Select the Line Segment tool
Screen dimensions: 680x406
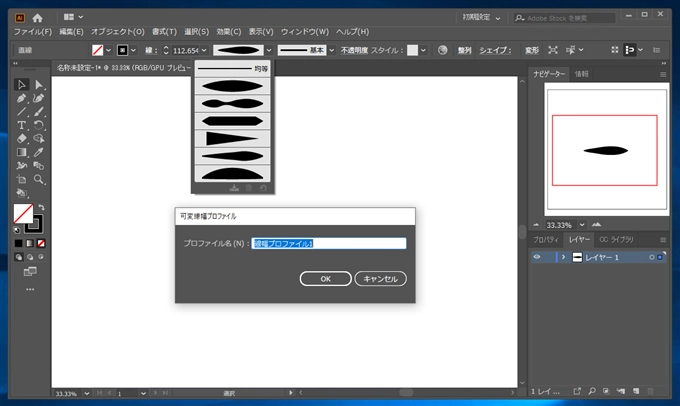tap(21, 111)
